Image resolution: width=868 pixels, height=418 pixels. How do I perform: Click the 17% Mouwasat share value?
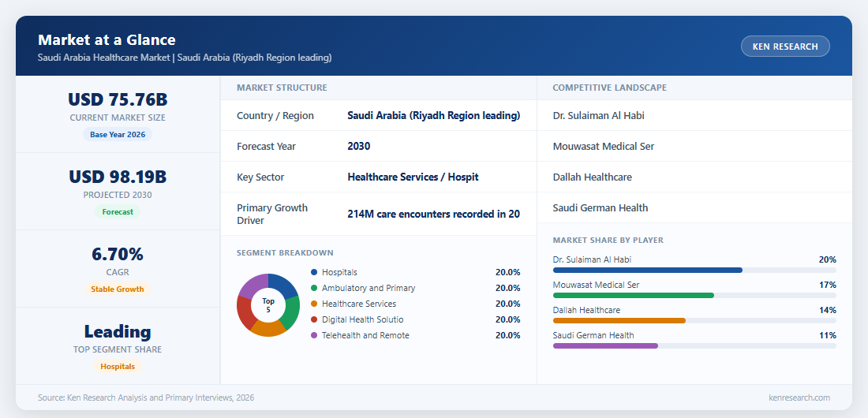pos(828,285)
